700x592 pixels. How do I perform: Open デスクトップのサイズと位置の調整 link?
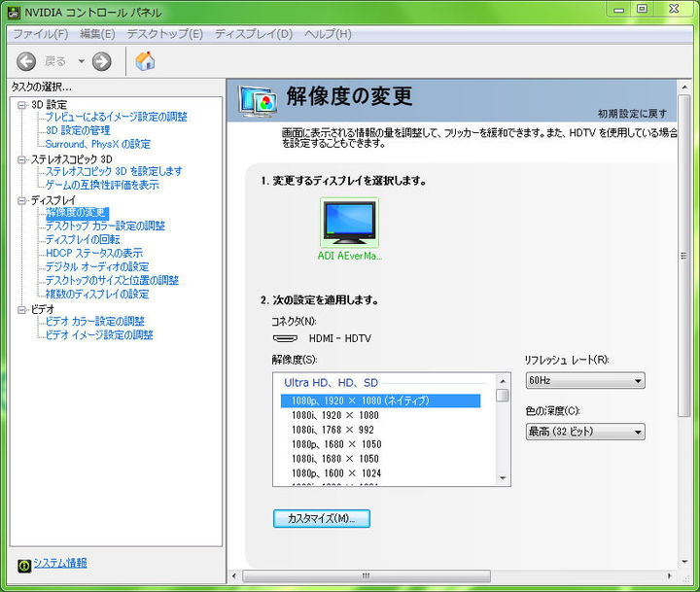(112, 280)
